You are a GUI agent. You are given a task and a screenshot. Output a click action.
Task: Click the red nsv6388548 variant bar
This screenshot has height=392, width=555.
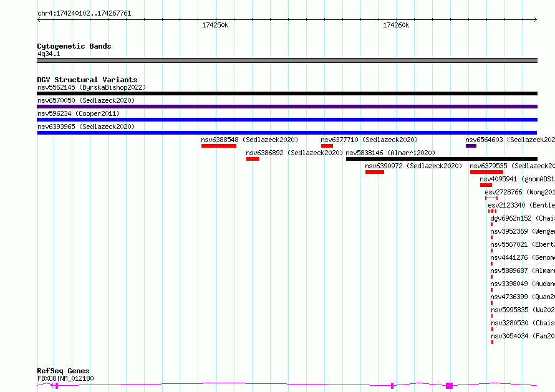[x=219, y=146]
